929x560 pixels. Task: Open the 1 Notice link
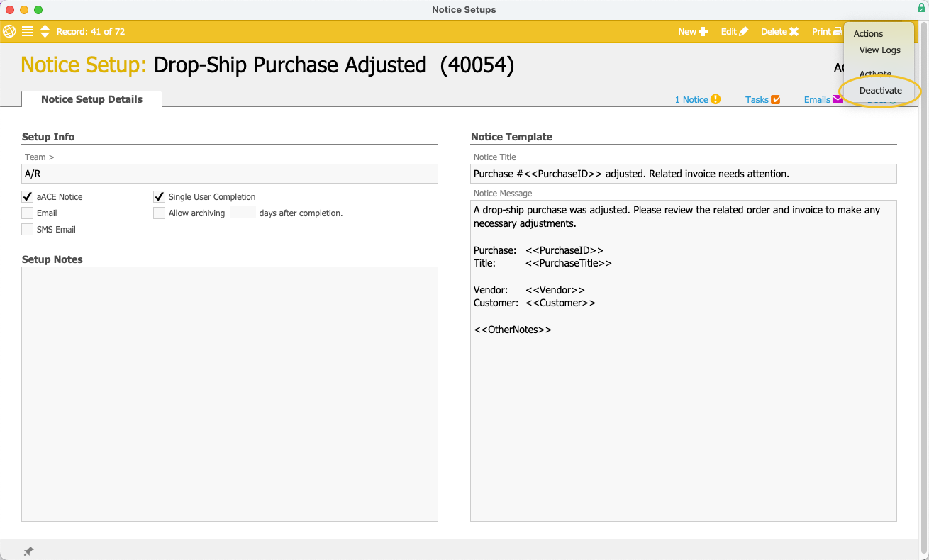(x=697, y=99)
